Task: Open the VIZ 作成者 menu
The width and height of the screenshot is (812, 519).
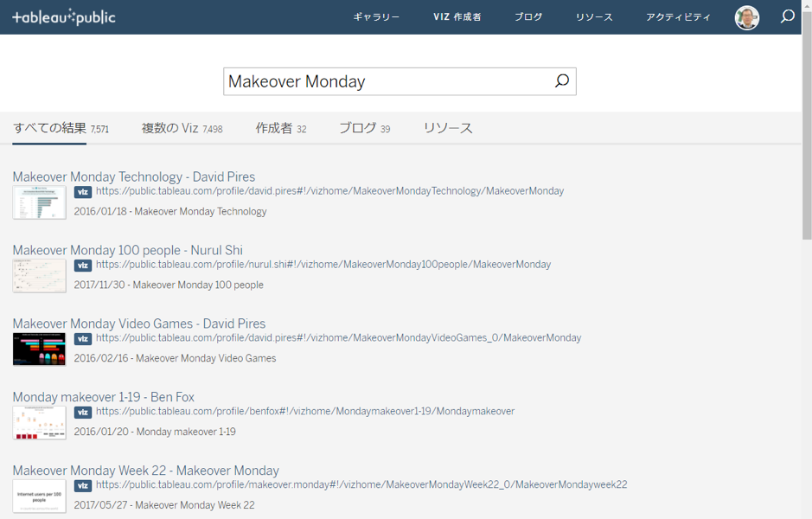Action: tap(457, 17)
